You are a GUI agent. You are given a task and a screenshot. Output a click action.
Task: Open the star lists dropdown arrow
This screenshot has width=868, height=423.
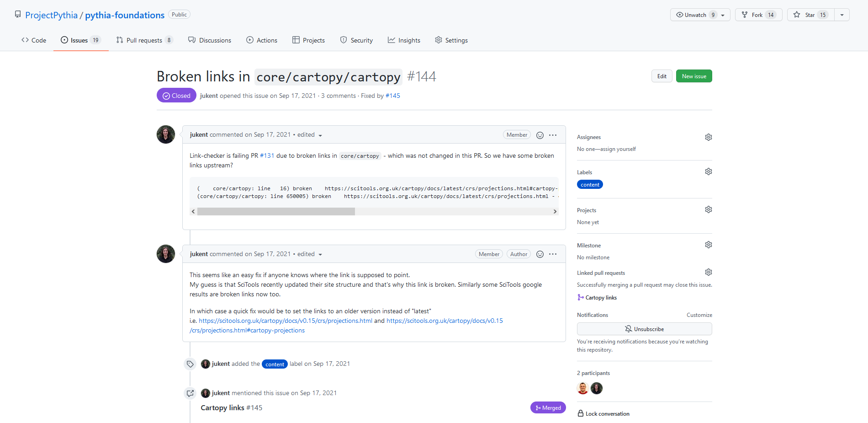pos(842,15)
